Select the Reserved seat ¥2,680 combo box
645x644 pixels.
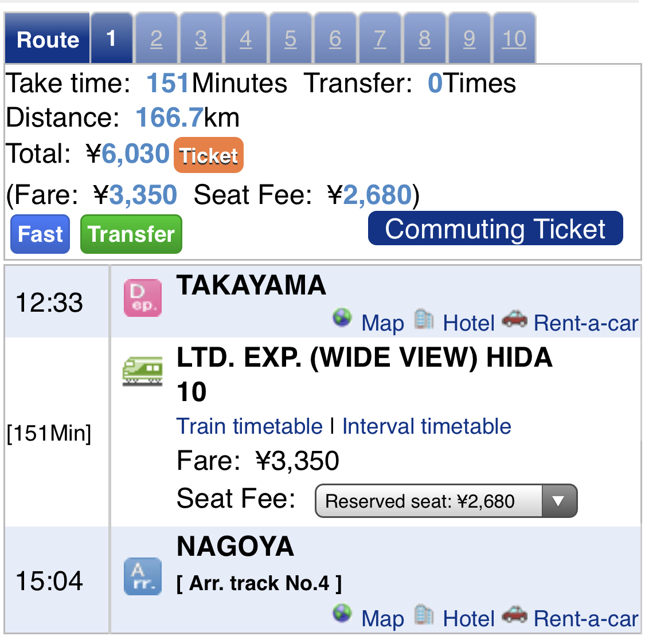[x=446, y=501]
